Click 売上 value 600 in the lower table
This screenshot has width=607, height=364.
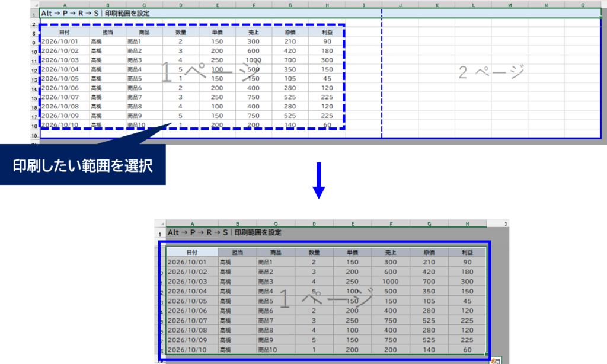point(391,272)
